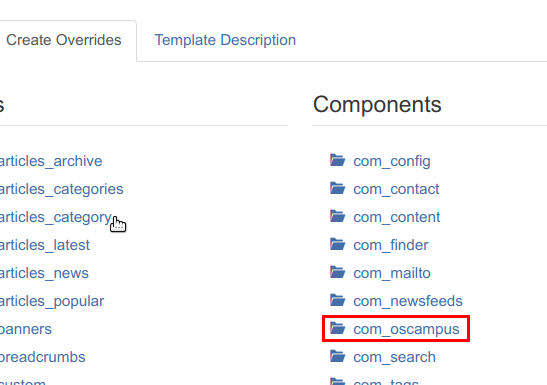Select the articles_category module link

tap(55, 218)
